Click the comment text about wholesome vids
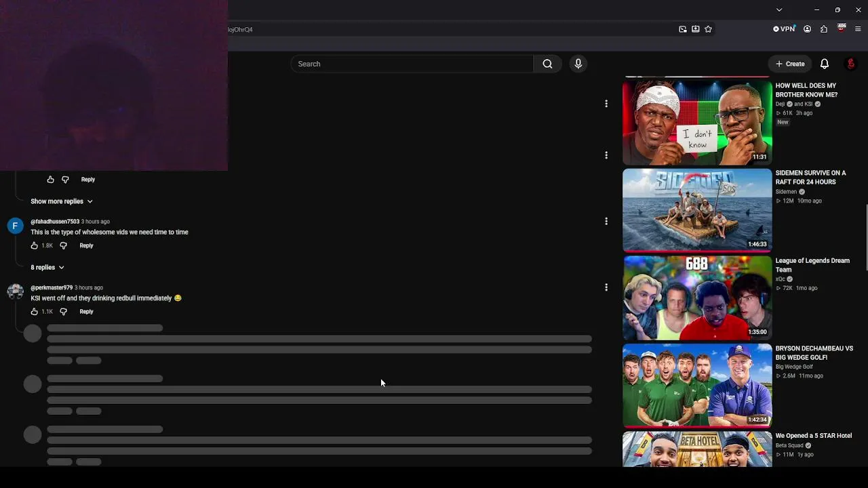This screenshot has width=868, height=488. point(109,232)
